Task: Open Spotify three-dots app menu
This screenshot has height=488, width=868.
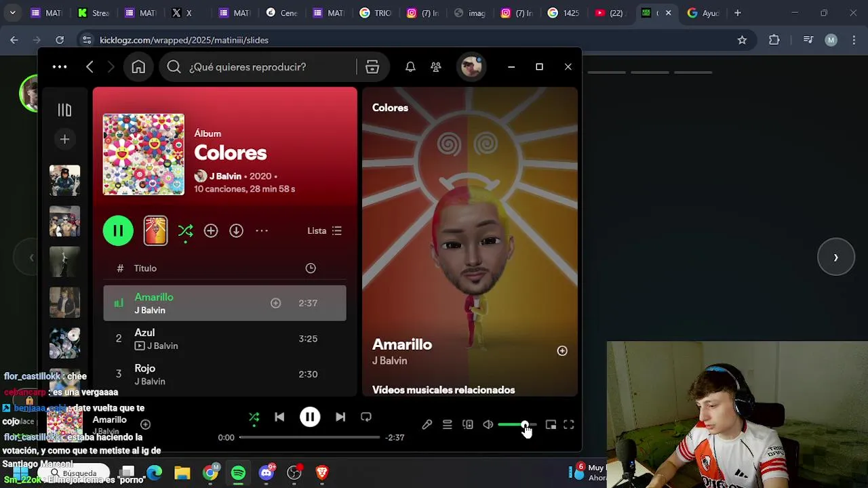Action: point(60,66)
